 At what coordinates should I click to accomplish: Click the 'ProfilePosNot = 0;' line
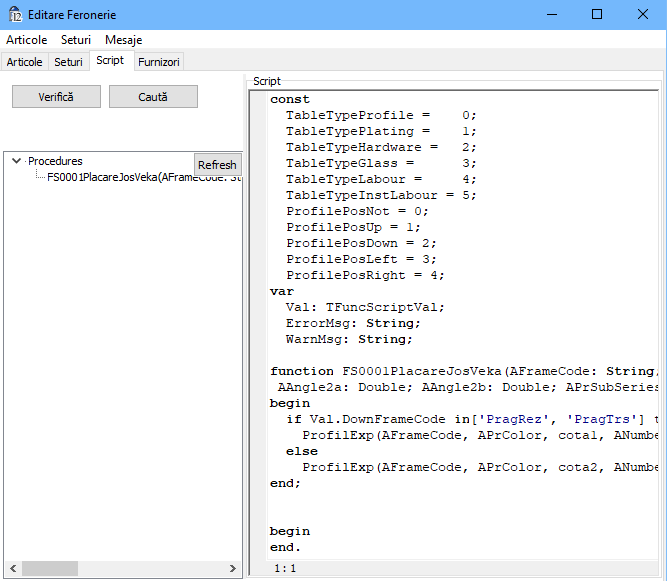(x=357, y=211)
